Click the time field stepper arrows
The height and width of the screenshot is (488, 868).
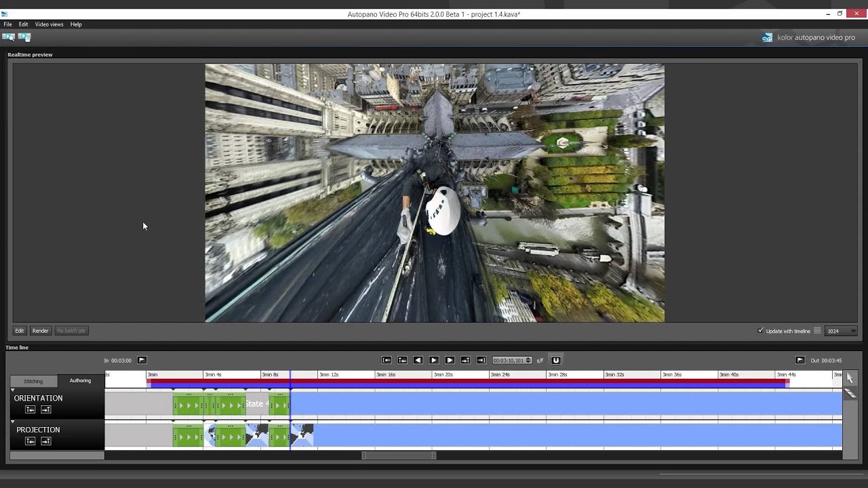click(528, 361)
